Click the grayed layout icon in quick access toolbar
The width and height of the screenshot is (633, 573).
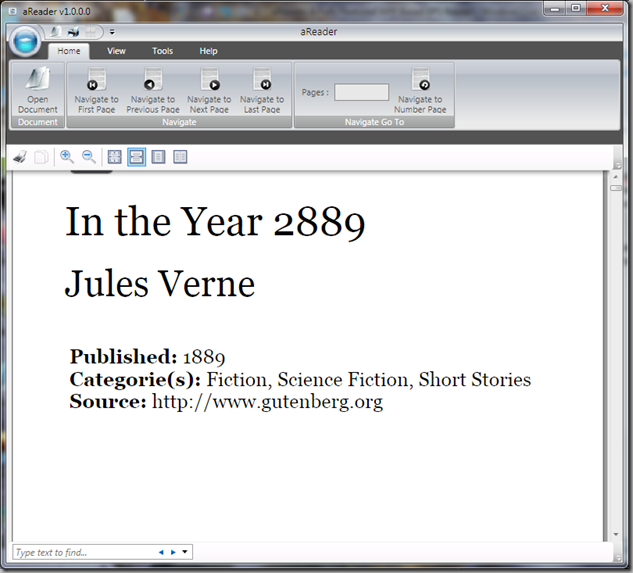pos(90,31)
